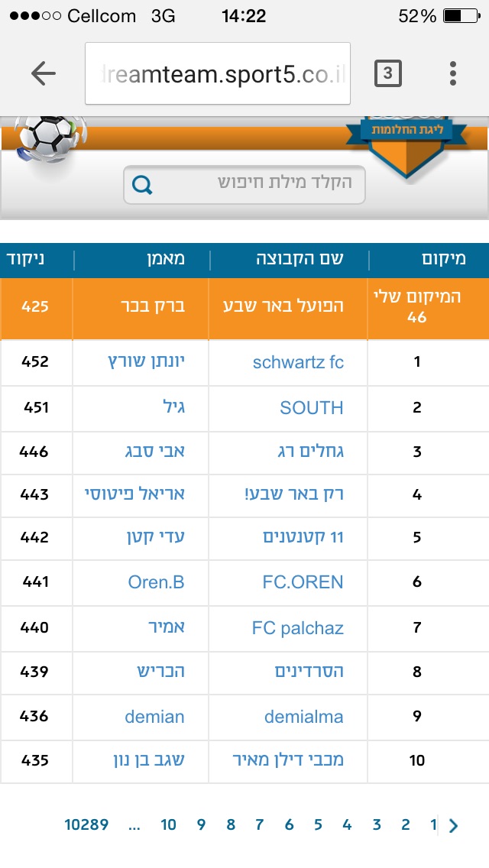Viewport: 489px width, 868px height.
Task: Open the FC palchaz team link
Action: 297,628
